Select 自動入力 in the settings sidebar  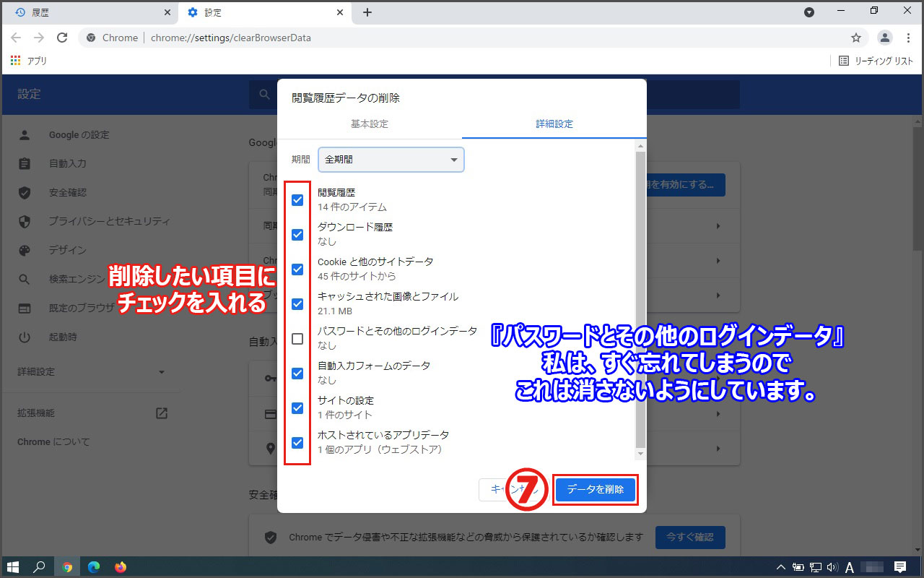pos(68,164)
